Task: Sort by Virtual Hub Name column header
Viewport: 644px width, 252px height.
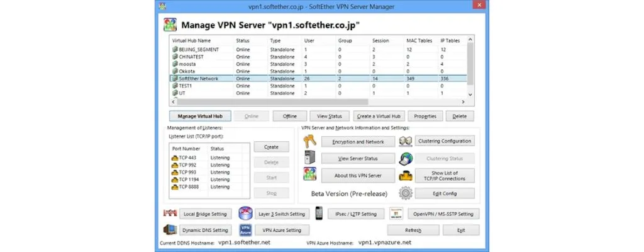Action: pyautogui.click(x=202, y=41)
